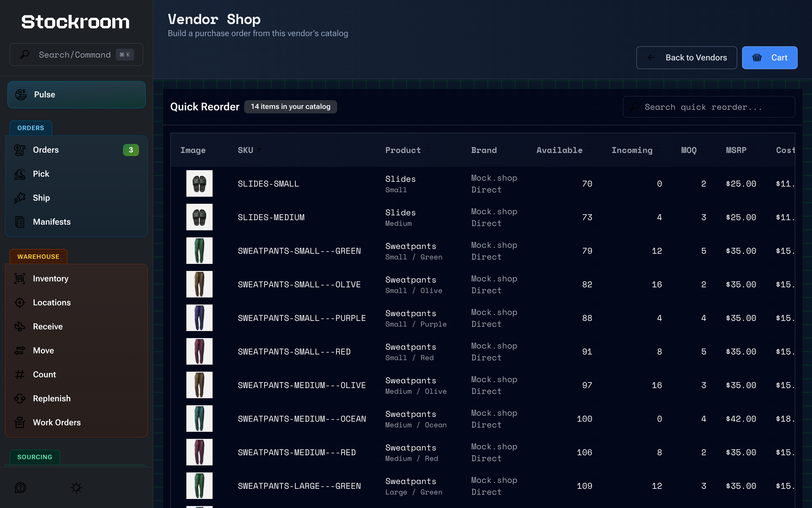
Task: Click the Move arrows icon
Action: [x=20, y=351]
